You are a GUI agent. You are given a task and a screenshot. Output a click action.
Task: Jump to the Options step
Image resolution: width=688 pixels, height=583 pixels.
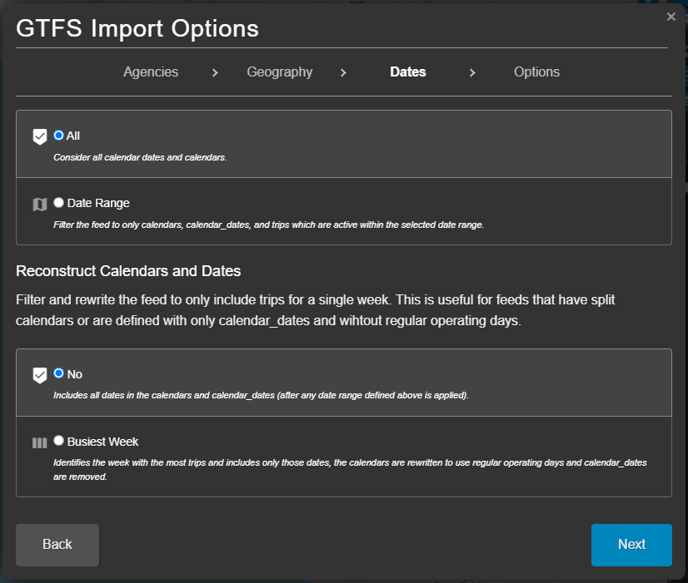point(537,72)
